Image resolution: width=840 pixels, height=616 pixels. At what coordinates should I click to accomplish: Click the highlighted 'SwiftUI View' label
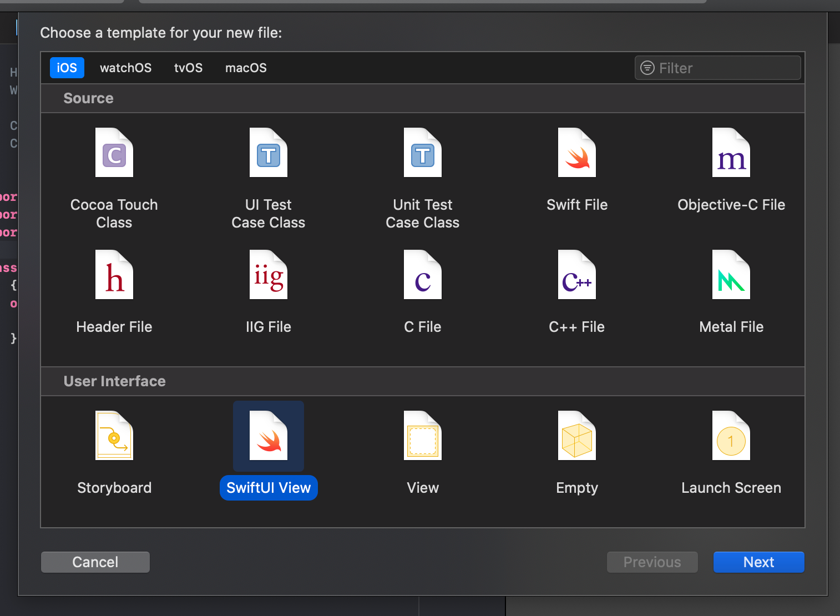[269, 488]
